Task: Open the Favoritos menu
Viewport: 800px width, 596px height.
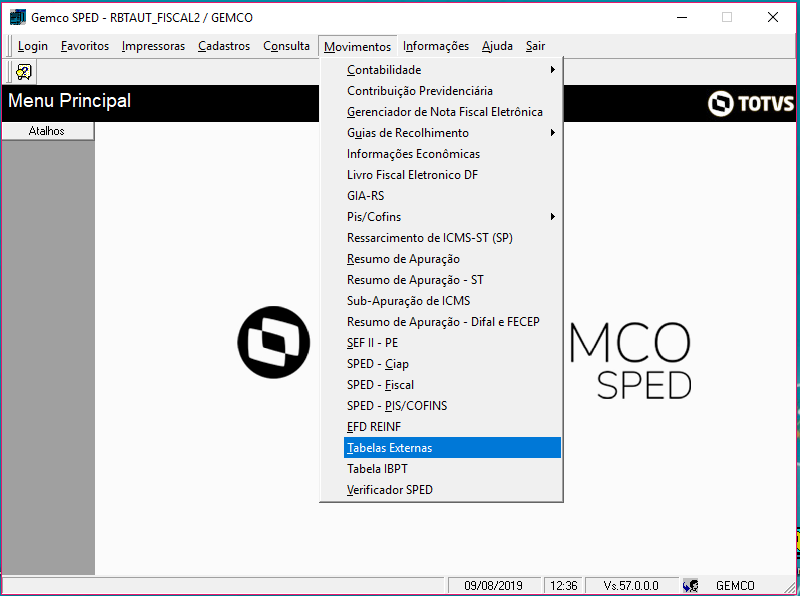Action: point(85,46)
